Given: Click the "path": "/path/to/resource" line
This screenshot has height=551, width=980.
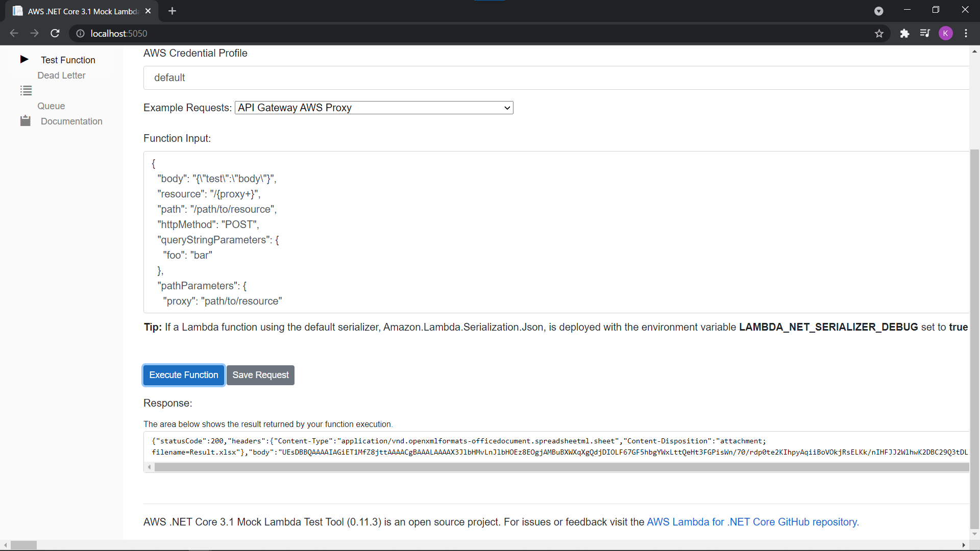Looking at the screenshot, I should point(217,209).
